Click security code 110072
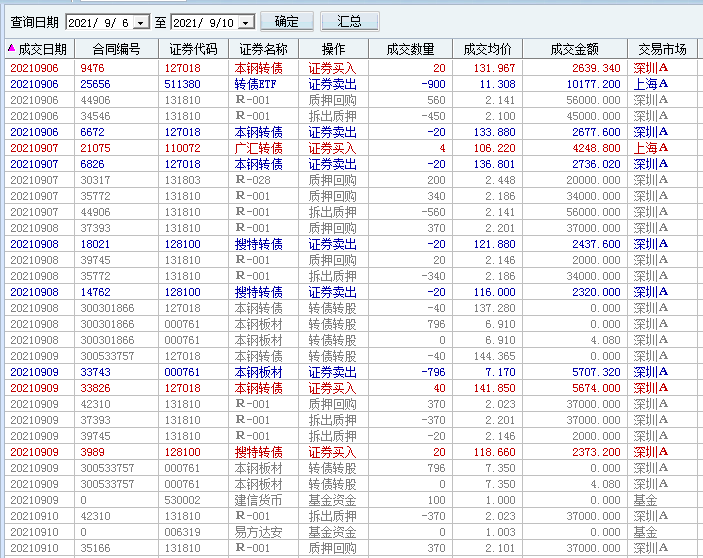The height and width of the screenshot is (558, 703). (x=182, y=148)
